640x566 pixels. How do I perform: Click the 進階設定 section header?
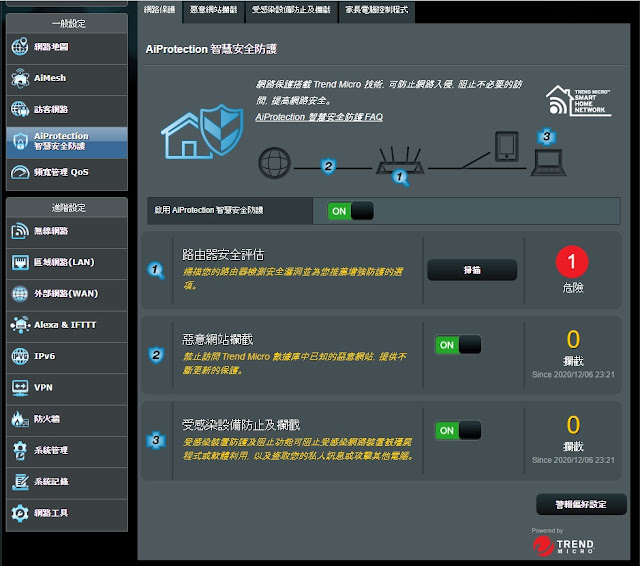click(x=69, y=208)
